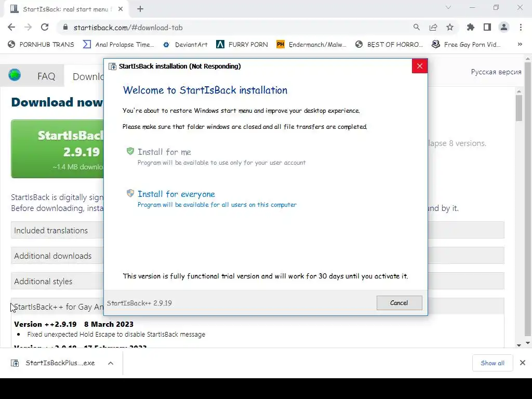Click the StartIsBackPlus exe file icon
532x399 pixels.
pyautogui.click(x=15, y=363)
